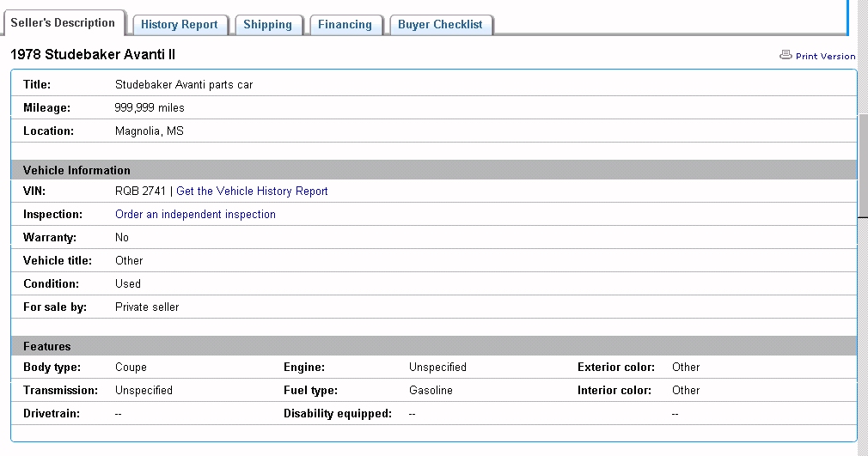Click the Gasoline fuel type value
The image size is (868, 456).
(431, 390)
